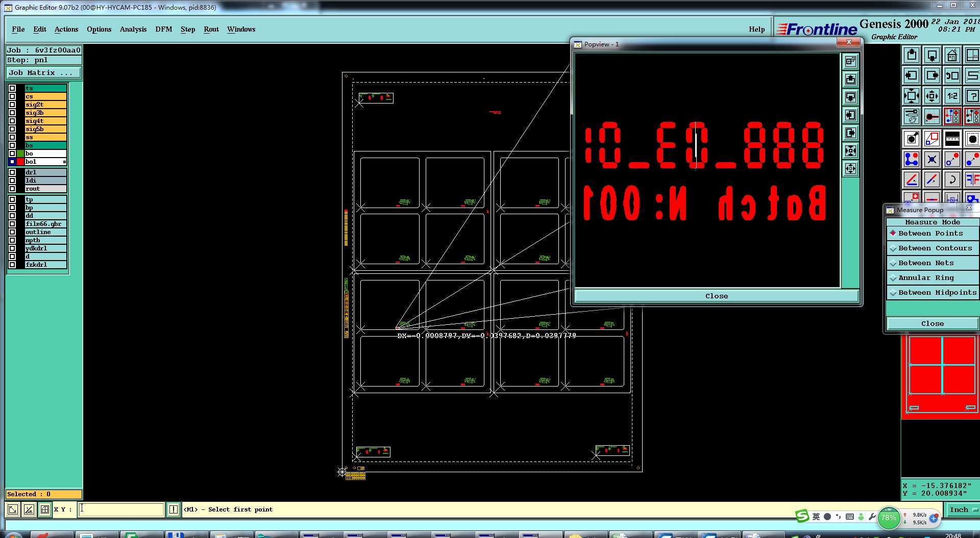Click the rotate arrow icon

pos(952,180)
